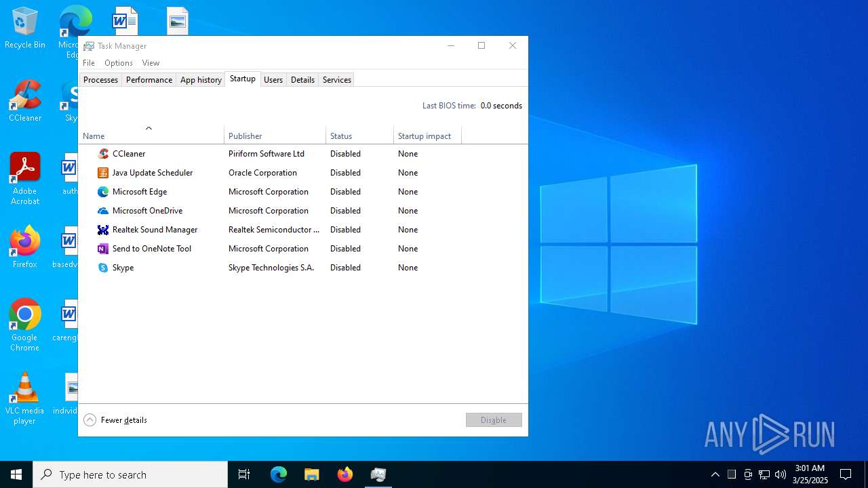The width and height of the screenshot is (868, 488).
Task: Open the notification Action Center
Action: point(846,474)
